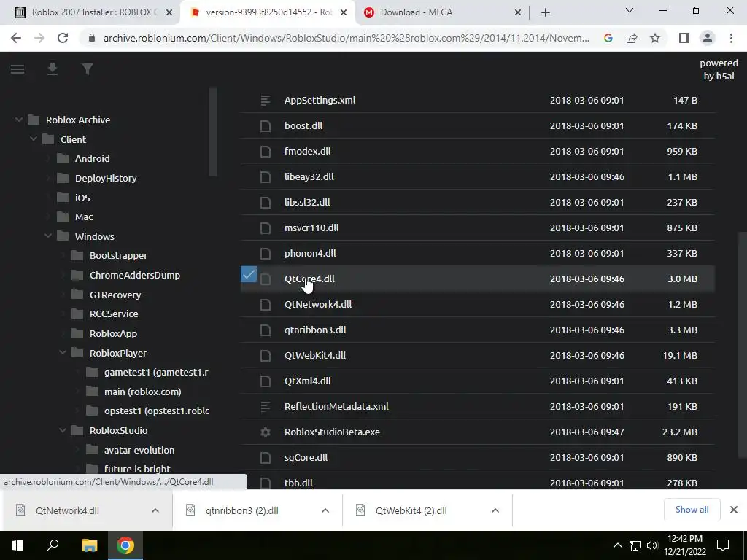Screen dimensions: 747x560
Task: Open the msvcr110.dll file link
Action: coord(311,227)
